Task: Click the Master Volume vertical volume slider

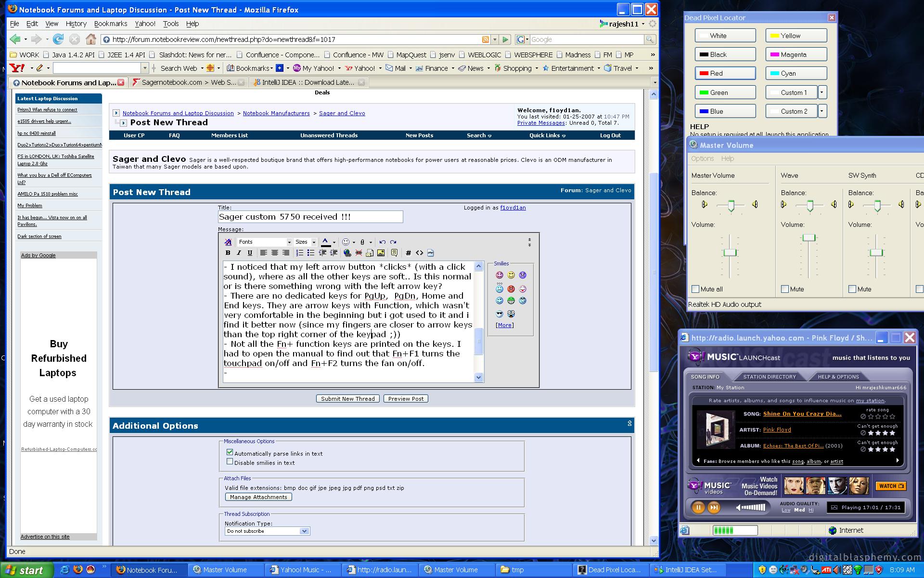Action: pyautogui.click(x=730, y=252)
